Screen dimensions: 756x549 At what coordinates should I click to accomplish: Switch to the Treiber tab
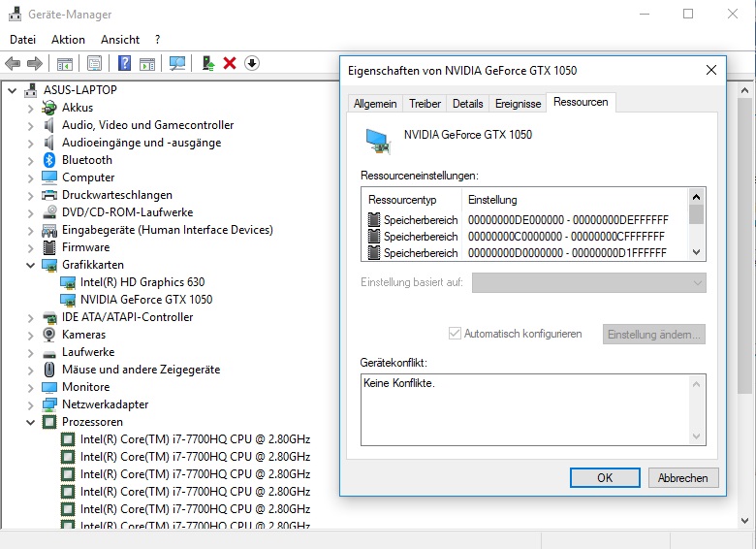click(x=425, y=104)
